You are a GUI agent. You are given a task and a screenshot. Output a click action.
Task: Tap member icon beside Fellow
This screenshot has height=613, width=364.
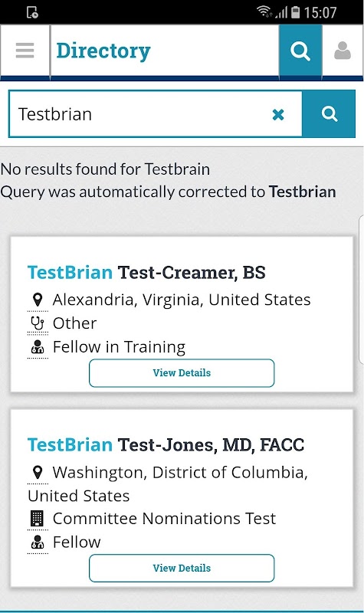point(38,542)
